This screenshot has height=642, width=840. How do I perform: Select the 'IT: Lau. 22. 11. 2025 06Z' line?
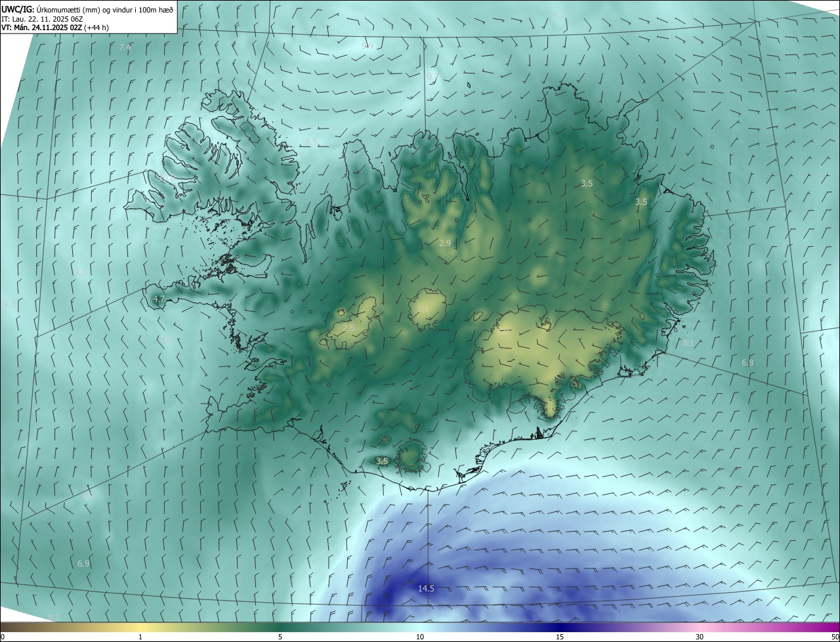point(42,18)
